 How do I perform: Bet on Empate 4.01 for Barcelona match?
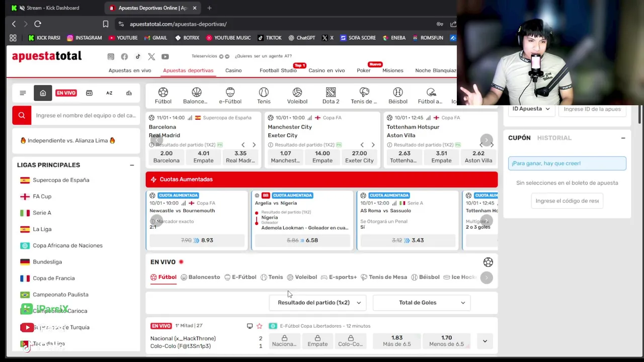pos(203,157)
